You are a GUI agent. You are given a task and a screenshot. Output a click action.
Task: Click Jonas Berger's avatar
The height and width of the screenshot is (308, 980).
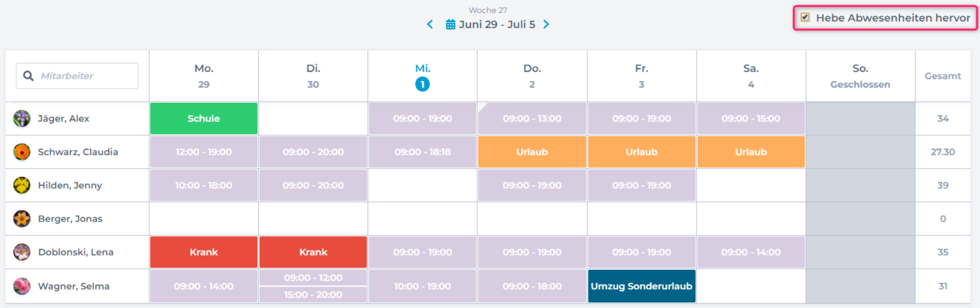click(x=22, y=219)
